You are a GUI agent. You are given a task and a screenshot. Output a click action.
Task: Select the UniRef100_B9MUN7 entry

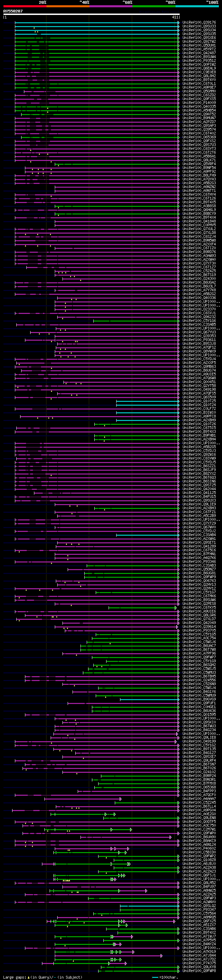pyautogui.click(x=199, y=118)
